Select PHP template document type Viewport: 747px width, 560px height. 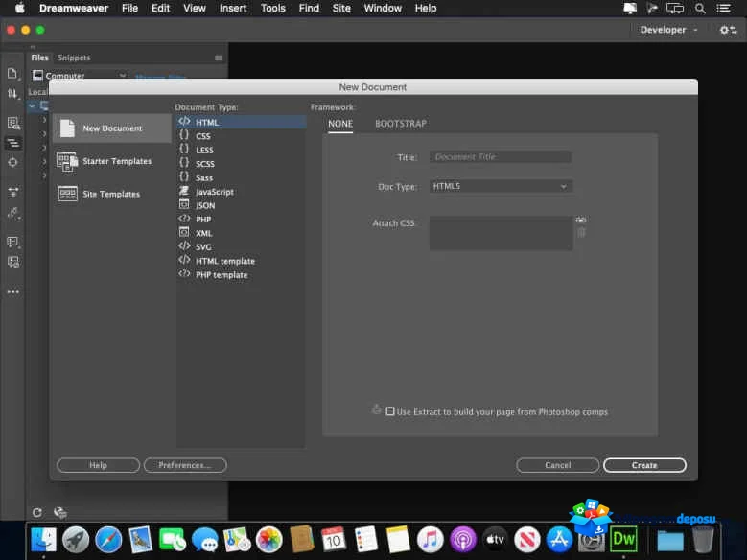241,275
